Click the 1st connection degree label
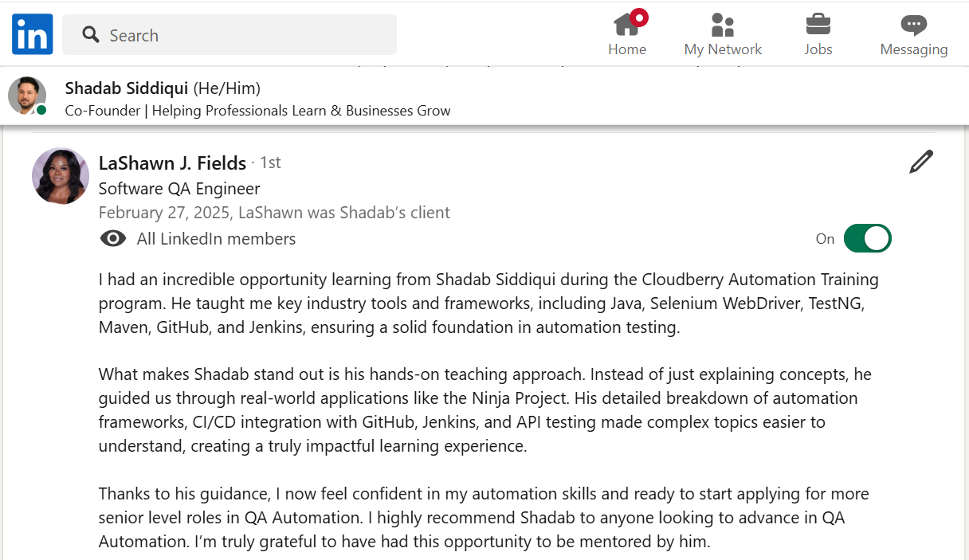 click(271, 163)
